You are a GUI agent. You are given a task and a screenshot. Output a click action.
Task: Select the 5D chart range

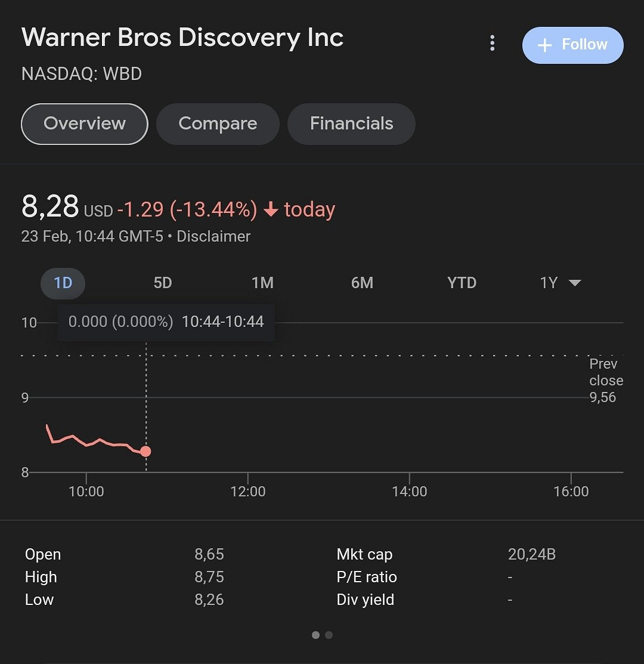pyautogui.click(x=163, y=283)
